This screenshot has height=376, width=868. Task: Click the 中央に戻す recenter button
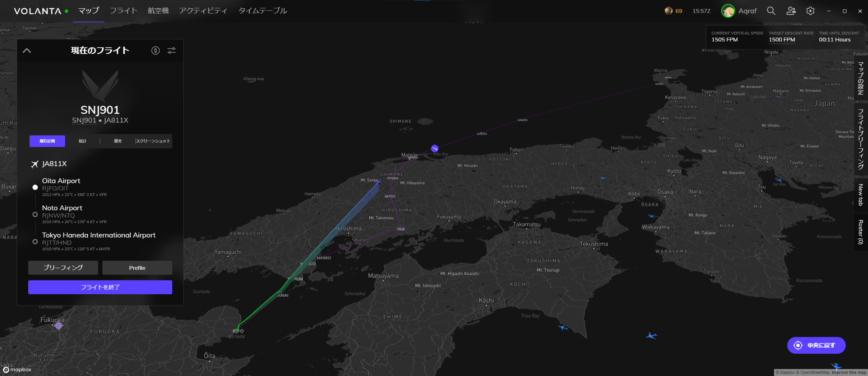point(816,345)
